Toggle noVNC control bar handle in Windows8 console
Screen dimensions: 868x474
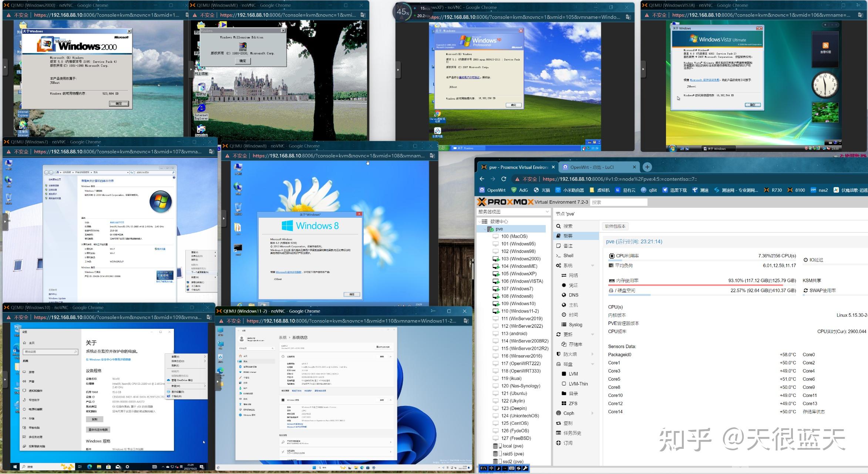[x=224, y=218]
